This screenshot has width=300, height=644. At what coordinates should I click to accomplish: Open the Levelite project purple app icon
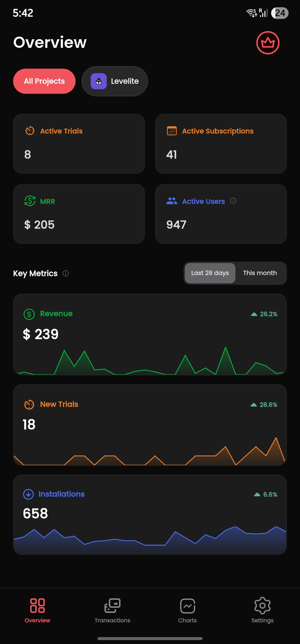99,81
